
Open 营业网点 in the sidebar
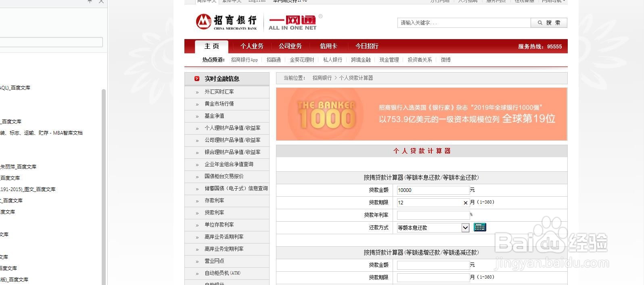point(214,261)
